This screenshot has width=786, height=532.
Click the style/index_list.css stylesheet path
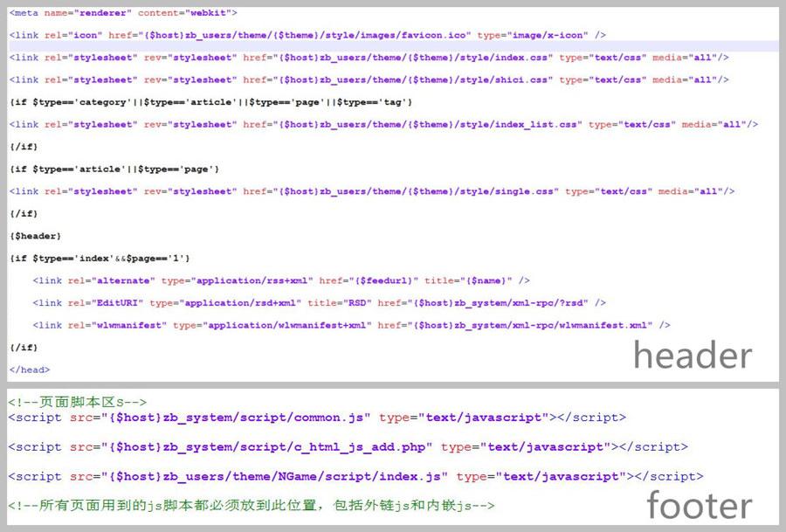click(428, 124)
